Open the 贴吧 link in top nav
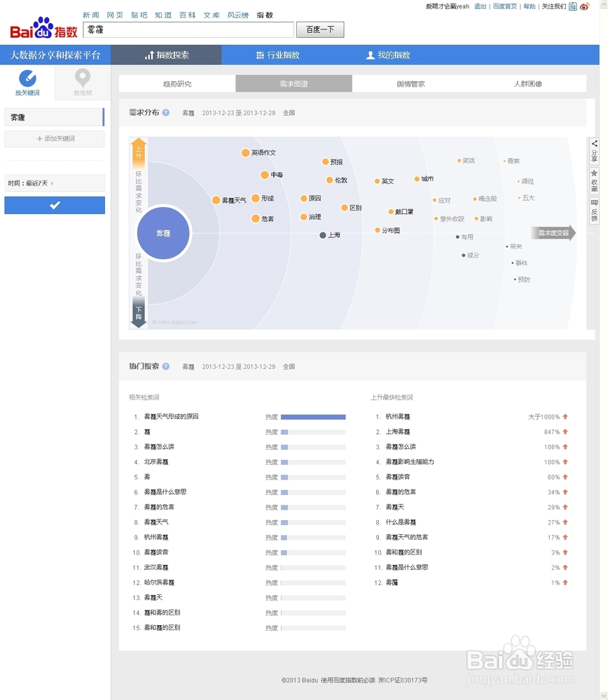Image resolution: width=608 pixels, height=700 pixels. [139, 15]
